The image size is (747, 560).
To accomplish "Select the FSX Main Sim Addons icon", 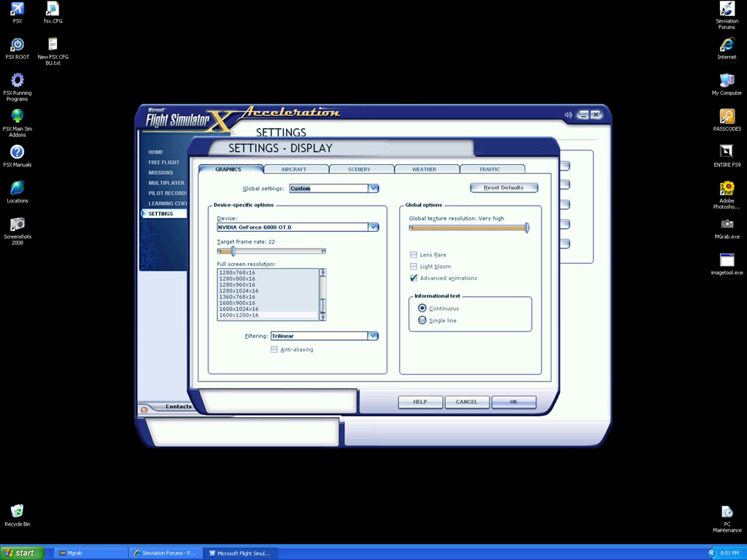I will [x=18, y=116].
